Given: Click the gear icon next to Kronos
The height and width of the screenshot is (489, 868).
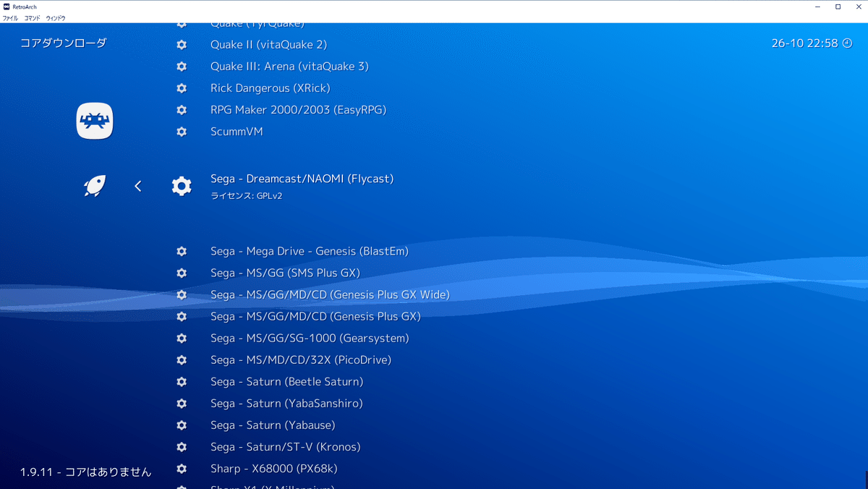Looking at the screenshot, I should click(x=182, y=446).
